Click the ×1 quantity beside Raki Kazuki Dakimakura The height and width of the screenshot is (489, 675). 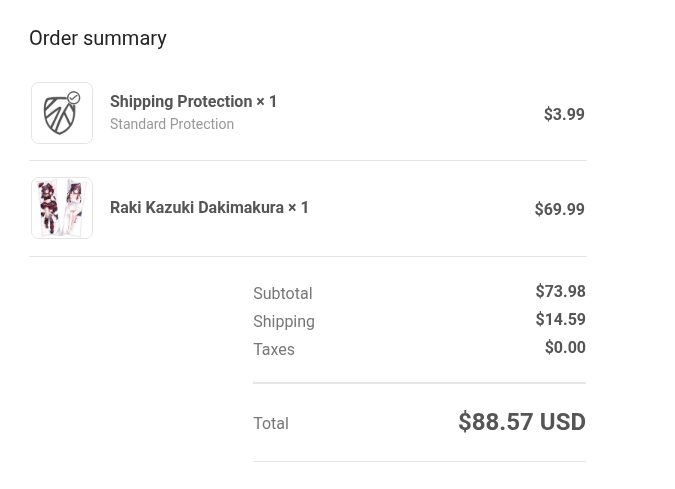coord(299,207)
